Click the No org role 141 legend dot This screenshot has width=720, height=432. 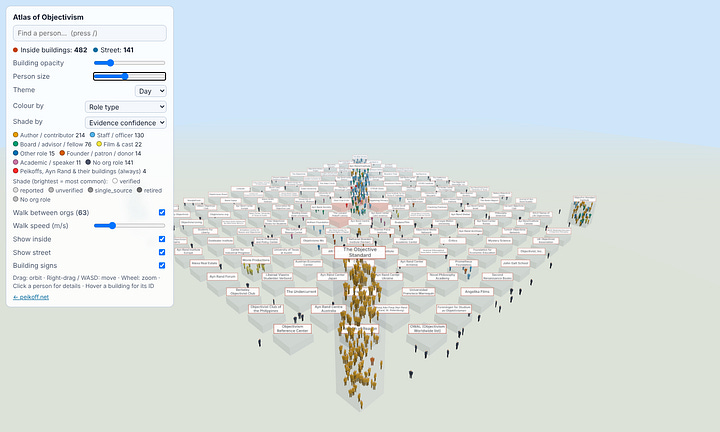pos(88,163)
